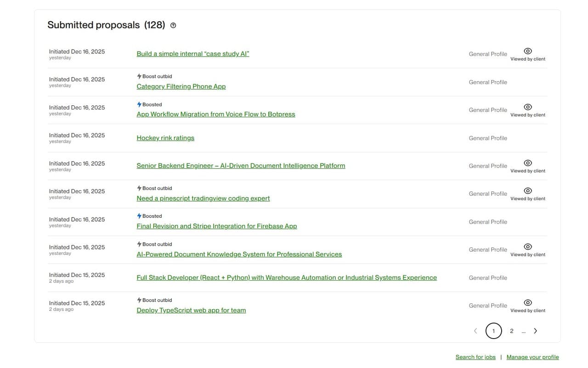Screen dimensions: 588x368
Task: Click the Boost outbid icon for Deploy TypeScript proposal
Action: pyautogui.click(x=138, y=299)
